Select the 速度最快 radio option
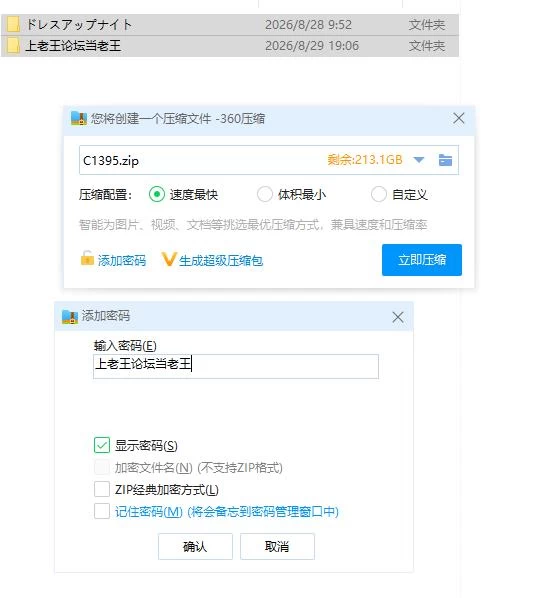Image resolution: width=543 pixels, height=598 pixels. [157, 195]
